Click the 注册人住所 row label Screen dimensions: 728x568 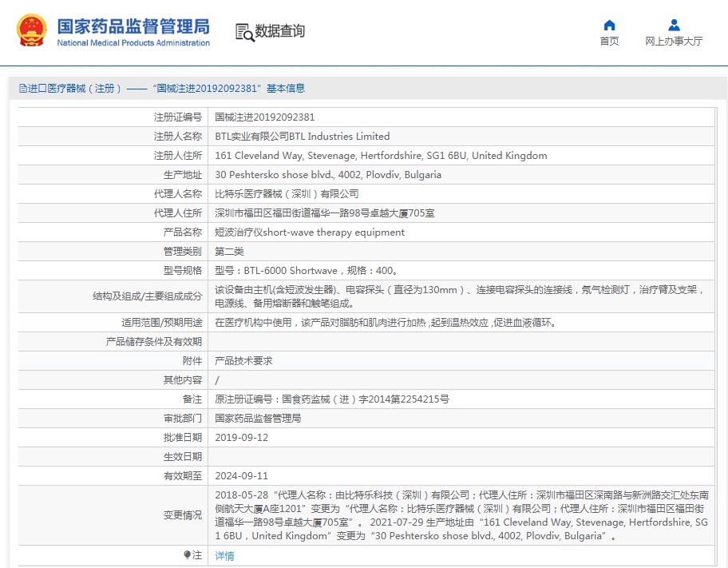178,156
